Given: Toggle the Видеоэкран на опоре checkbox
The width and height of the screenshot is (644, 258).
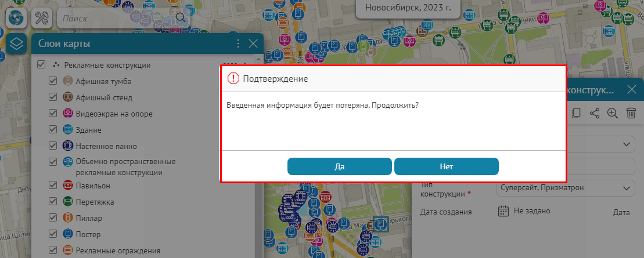Looking at the screenshot, I should [53, 114].
